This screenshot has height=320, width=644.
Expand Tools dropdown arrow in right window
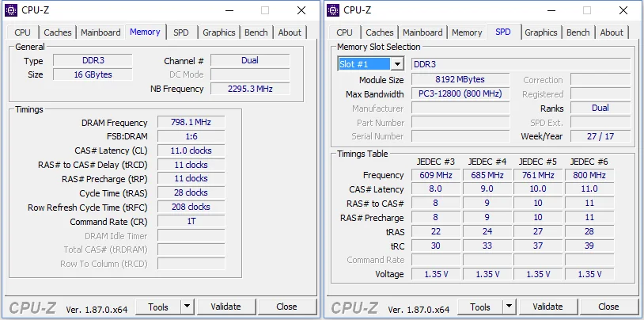(x=510, y=307)
